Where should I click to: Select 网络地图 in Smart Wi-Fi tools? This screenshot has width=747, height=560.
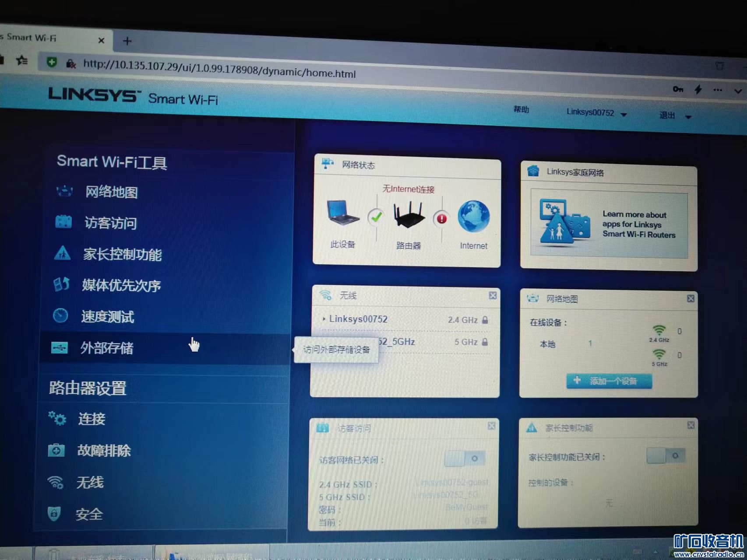tap(111, 192)
